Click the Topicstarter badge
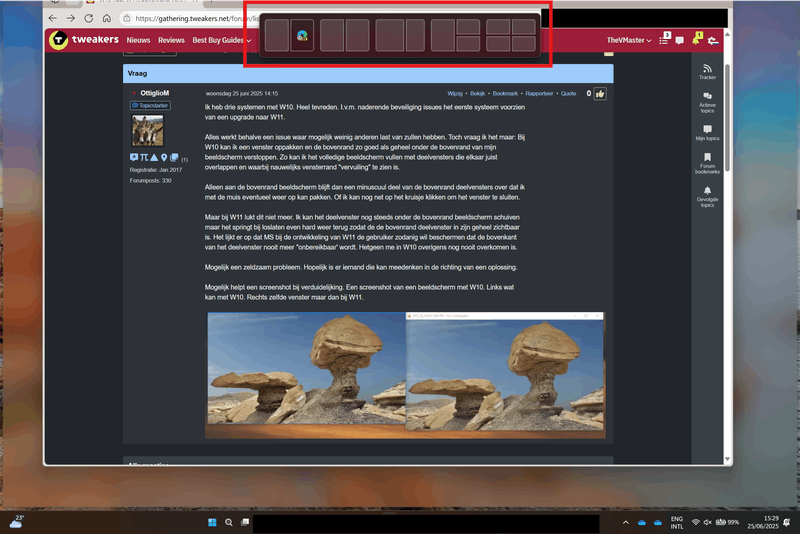This screenshot has height=534, width=800. [x=150, y=106]
